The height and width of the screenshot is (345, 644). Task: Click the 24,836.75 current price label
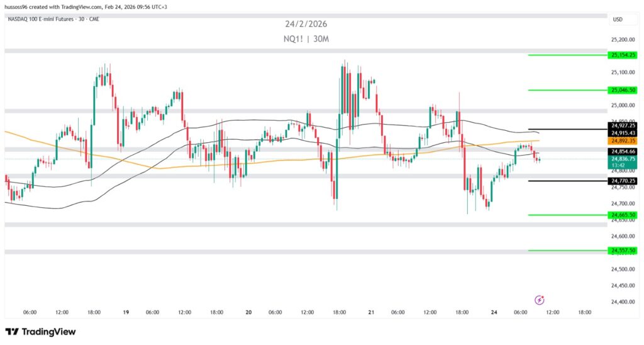(x=623, y=159)
